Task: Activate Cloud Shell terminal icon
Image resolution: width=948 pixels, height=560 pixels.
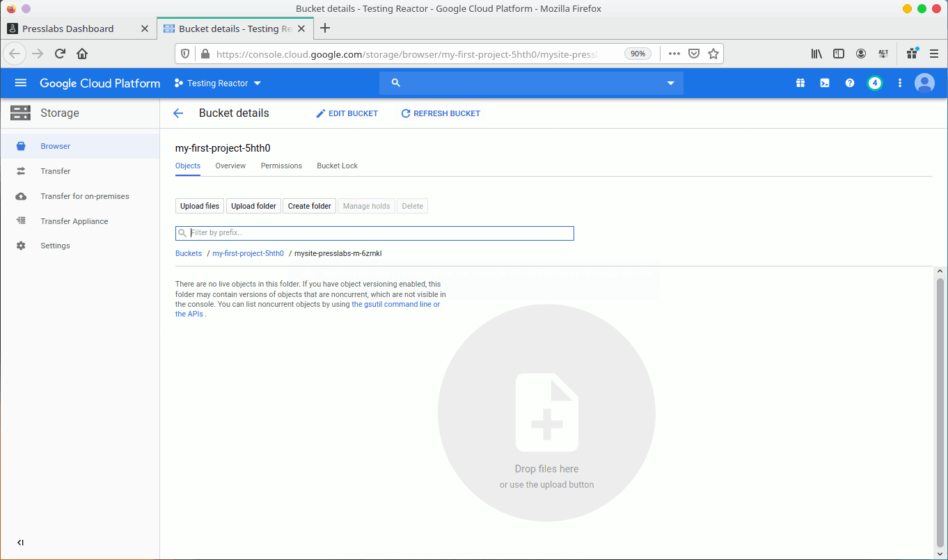Action: coord(825,83)
